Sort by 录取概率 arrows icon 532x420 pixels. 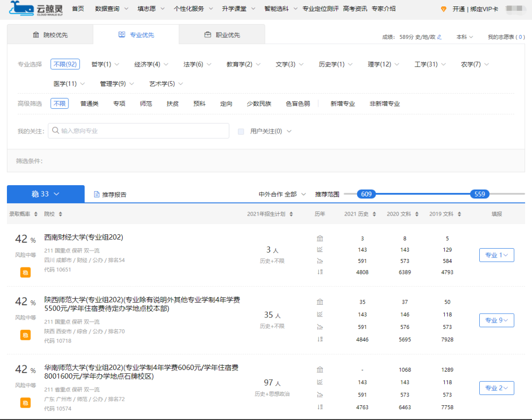click(x=36, y=214)
